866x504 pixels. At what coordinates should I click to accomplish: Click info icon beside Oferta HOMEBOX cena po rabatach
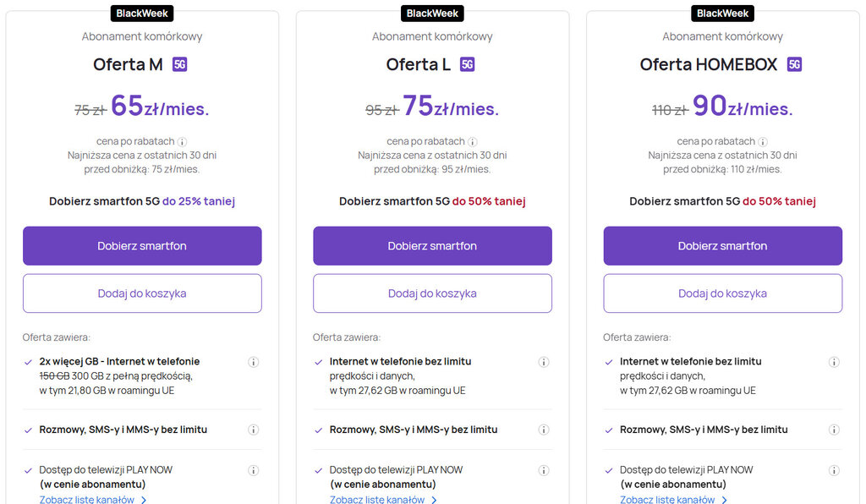tap(763, 142)
